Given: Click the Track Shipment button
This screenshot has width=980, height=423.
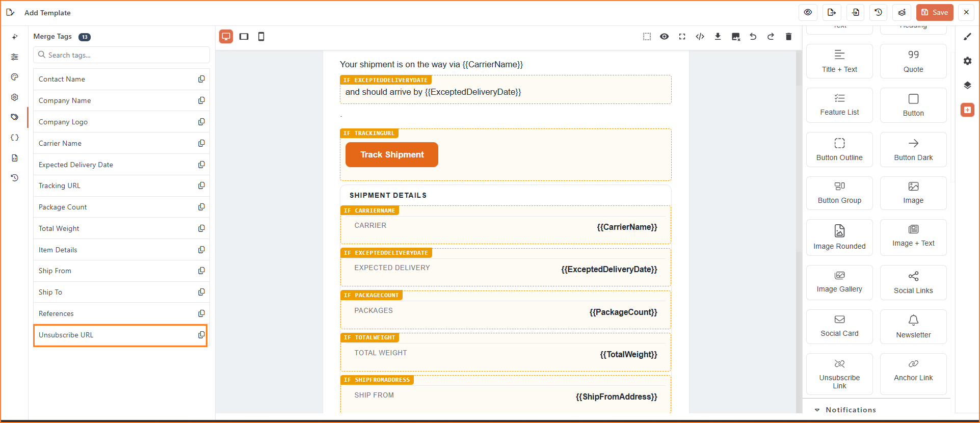Looking at the screenshot, I should [392, 154].
